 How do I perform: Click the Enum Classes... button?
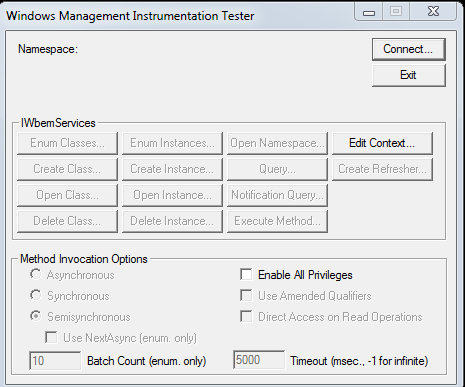click(67, 143)
